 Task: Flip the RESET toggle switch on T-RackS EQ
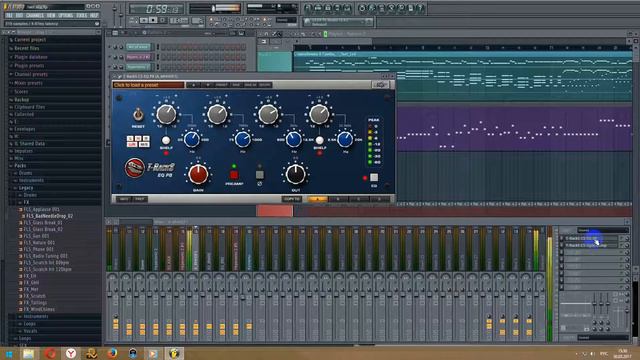click(138, 115)
